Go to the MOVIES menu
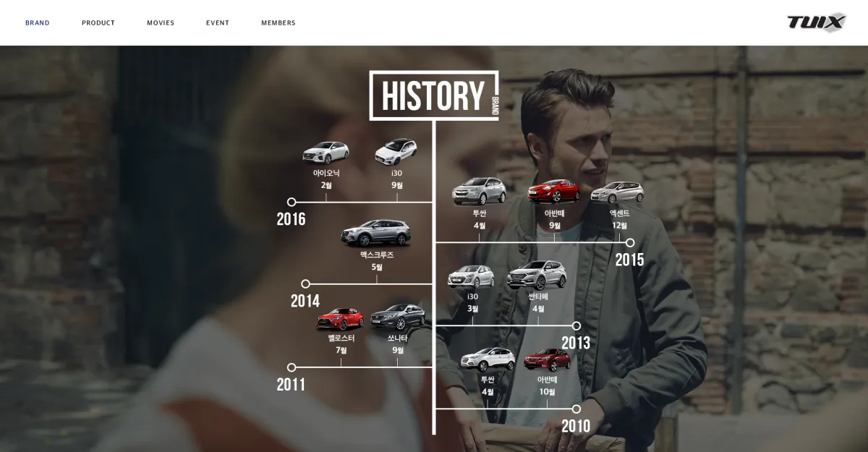Screen dimensions: 868x452 click(161, 23)
